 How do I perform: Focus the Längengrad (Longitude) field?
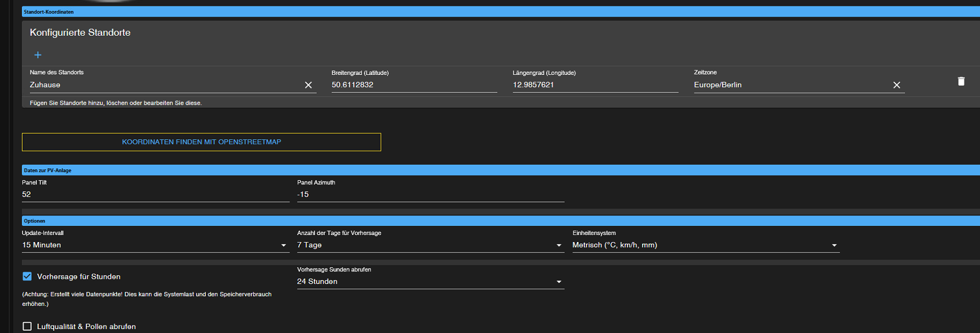(595, 85)
